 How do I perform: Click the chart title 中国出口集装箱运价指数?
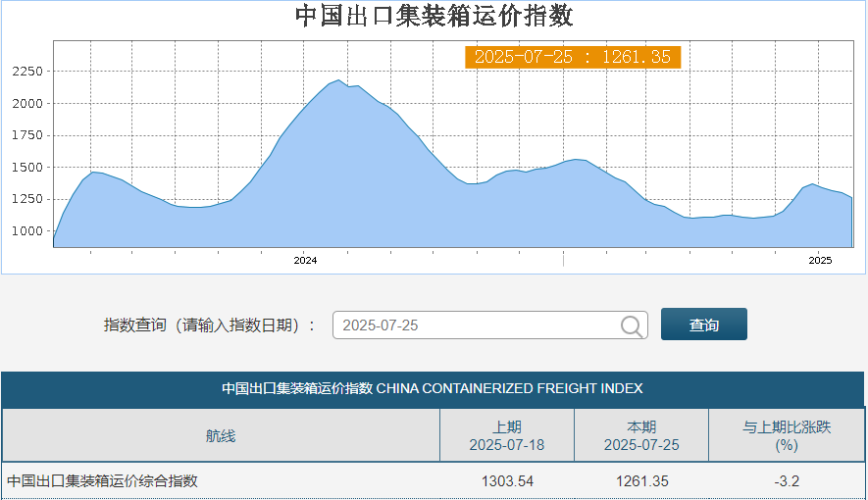point(434,17)
